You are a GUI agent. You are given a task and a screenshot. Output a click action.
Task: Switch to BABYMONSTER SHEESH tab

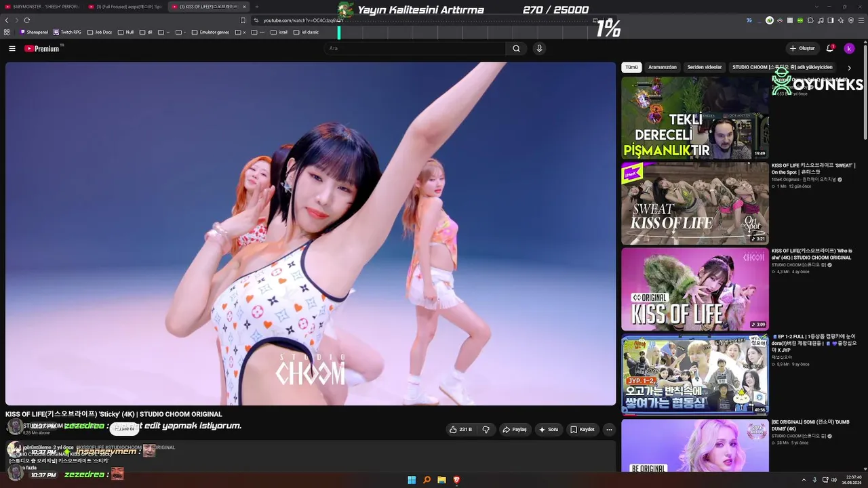click(x=43, y=7)
